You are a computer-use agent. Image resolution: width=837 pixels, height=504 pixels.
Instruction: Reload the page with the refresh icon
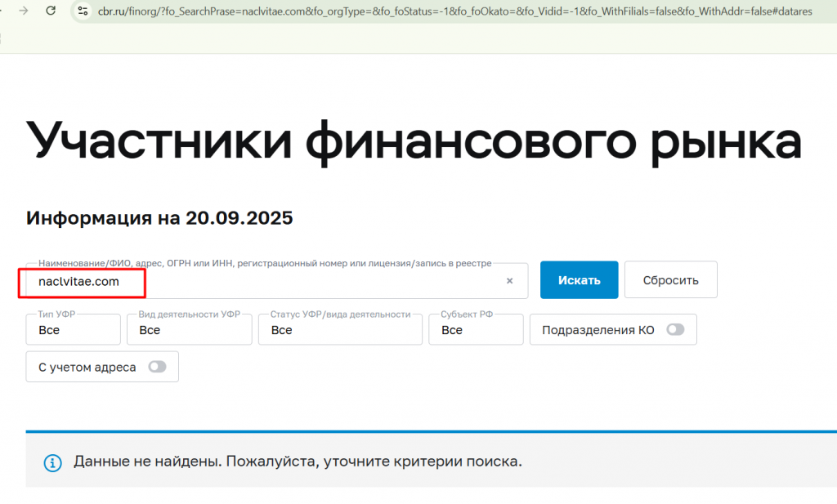51,11
